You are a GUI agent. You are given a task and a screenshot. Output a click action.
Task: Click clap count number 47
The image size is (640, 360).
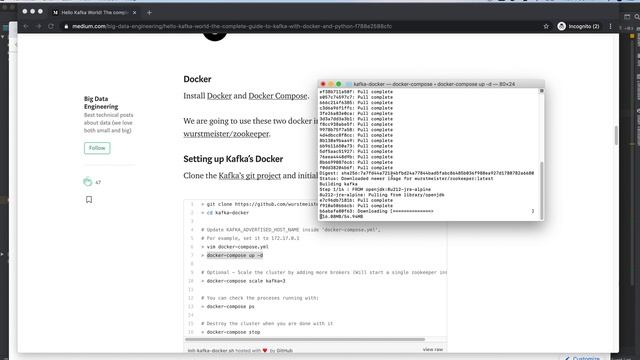[x=98, y=182]
